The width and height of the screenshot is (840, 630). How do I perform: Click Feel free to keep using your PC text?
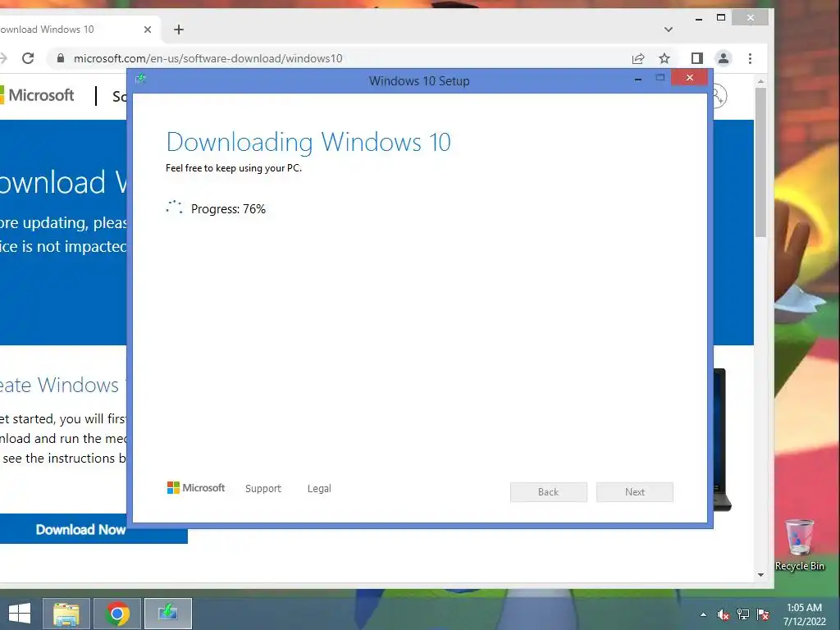234,168
